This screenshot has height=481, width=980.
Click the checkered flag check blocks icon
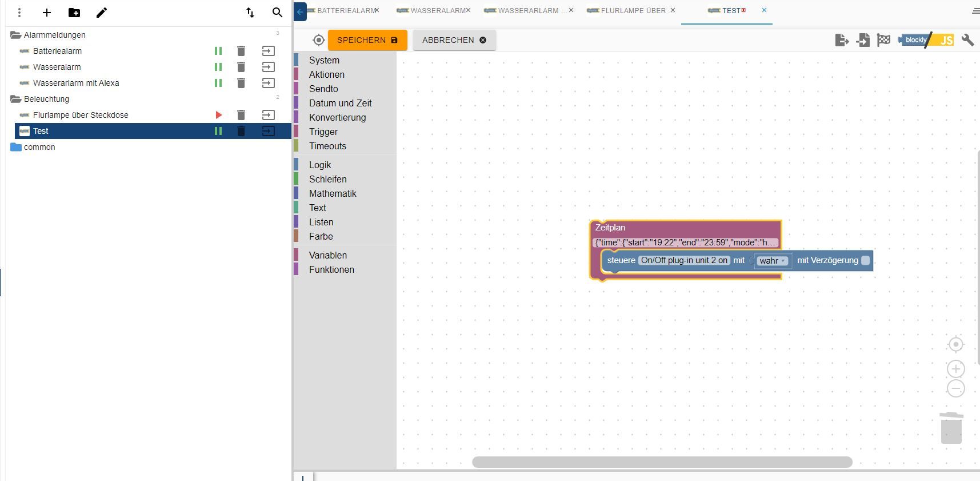click(x=883, y=40)
